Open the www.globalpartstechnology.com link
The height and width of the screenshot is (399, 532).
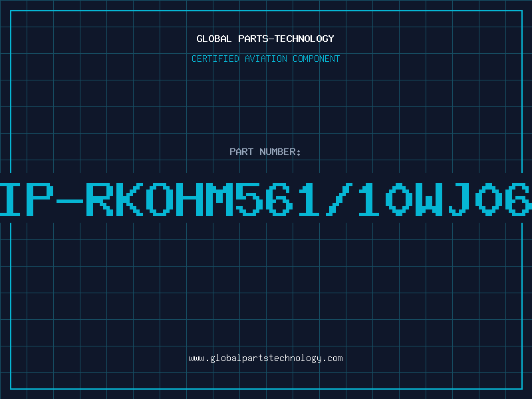tap(265, 358)
